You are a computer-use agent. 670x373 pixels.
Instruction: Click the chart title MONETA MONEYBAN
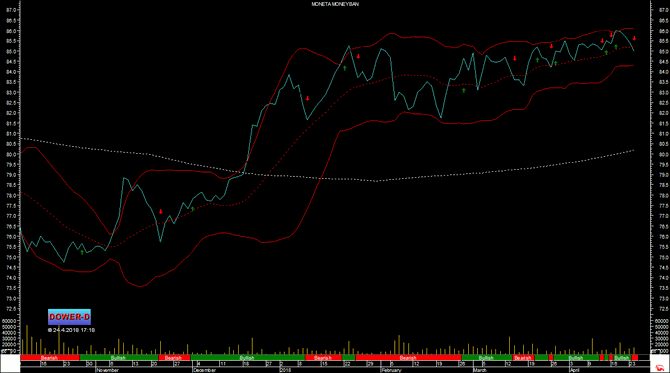tap(335, 4)
